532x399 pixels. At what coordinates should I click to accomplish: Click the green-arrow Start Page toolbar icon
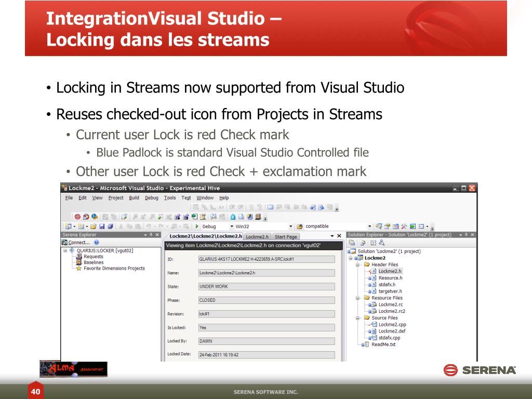[x=412, y=227]
